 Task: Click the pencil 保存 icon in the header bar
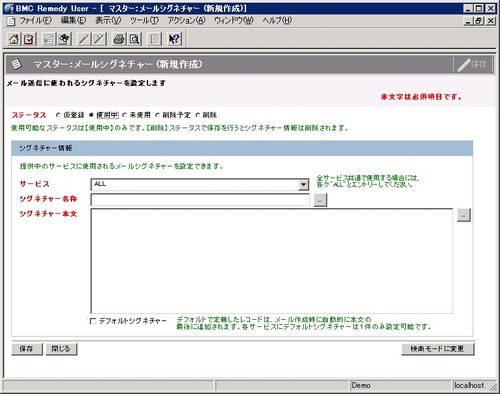point(472,65)
